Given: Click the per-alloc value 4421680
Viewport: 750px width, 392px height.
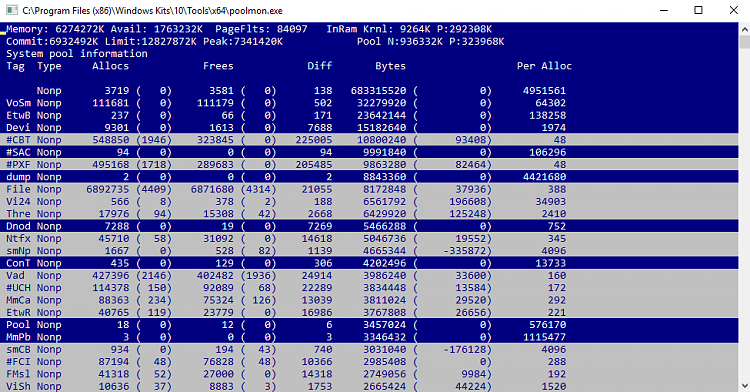Looking at the screenshot, I should coord(544,177).
